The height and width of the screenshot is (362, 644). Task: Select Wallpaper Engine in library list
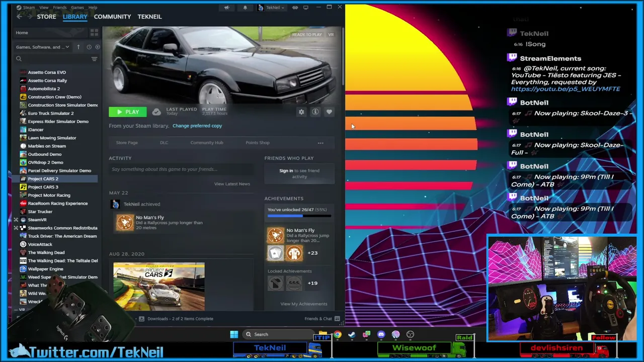tap(45, 269)
